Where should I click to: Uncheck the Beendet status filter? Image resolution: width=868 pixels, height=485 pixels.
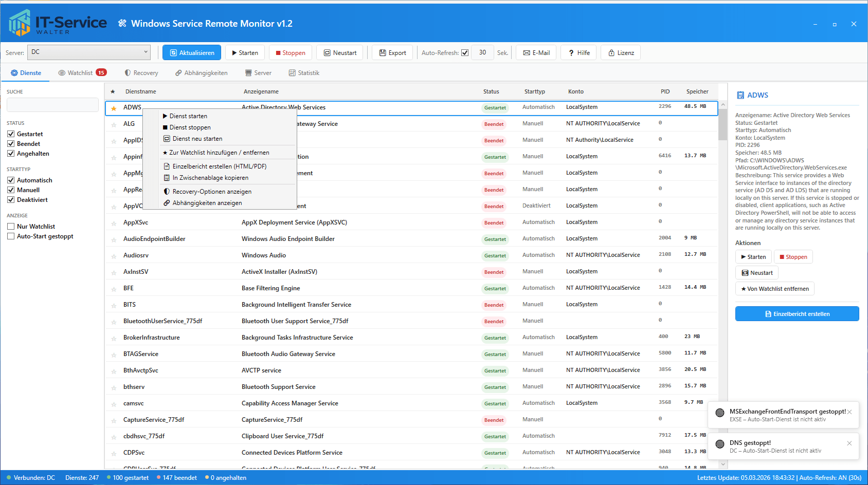point(11,144)
